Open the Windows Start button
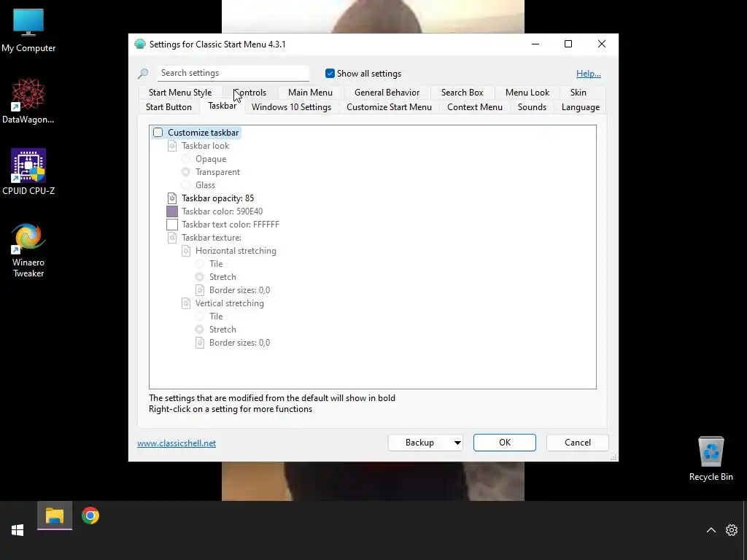The height and width of the screenshot is (560, 747). (x=18, y=530)
